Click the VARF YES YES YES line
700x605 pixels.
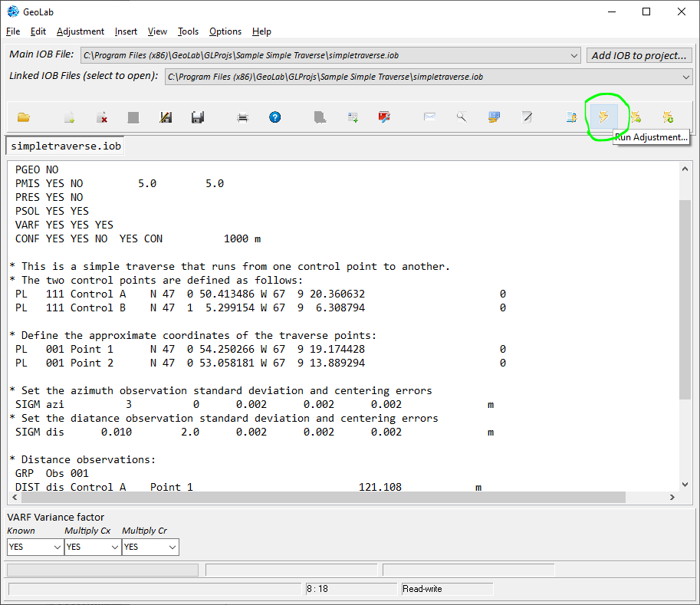pyautogui.click(x=64, y=225)
